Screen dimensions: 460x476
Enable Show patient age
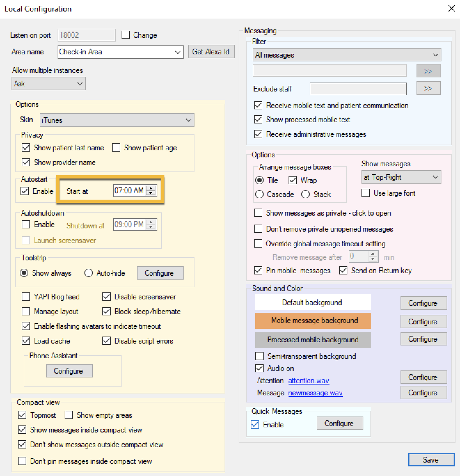(x=116, y=147)
